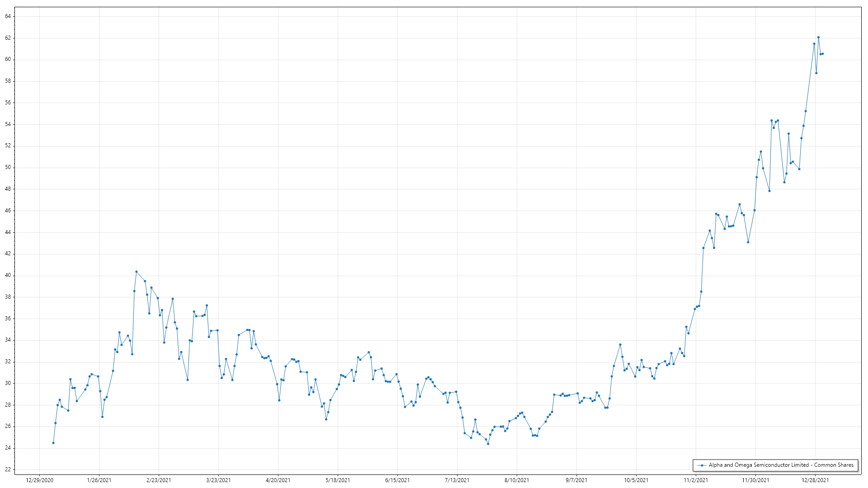Click the 64 y-axis value label

pyautogui.click(x=8, y=16)
